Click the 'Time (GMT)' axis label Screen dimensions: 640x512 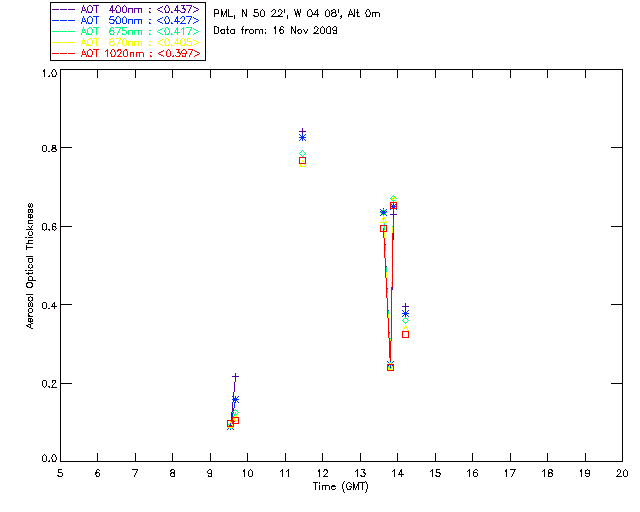point(341,487)
